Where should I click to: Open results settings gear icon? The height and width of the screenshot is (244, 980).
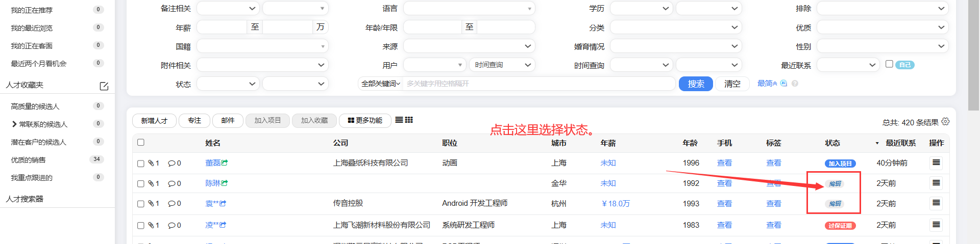click(x=945, y=122)
